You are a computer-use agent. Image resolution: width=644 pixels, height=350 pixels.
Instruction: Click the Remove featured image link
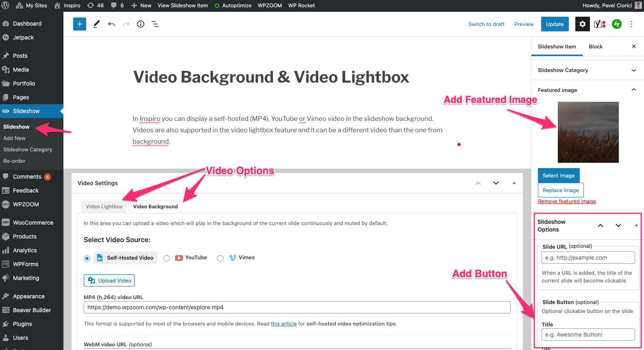click(x=567, y=201)
